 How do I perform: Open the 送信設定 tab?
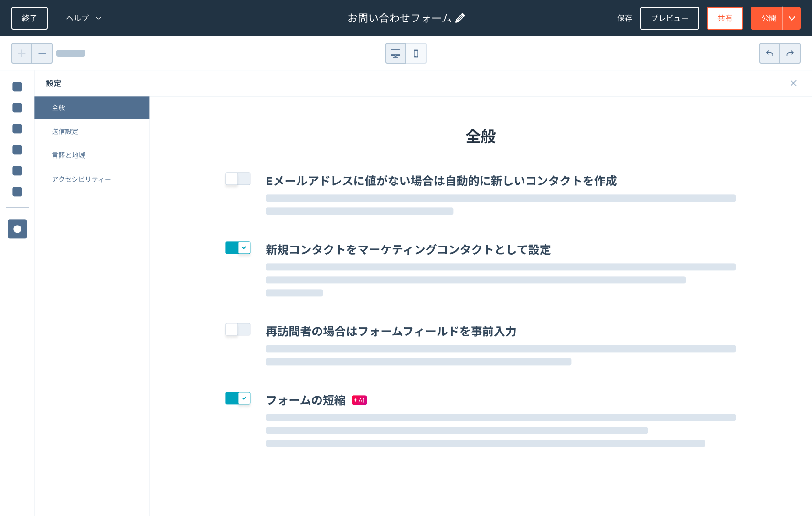tap(92, 131)
